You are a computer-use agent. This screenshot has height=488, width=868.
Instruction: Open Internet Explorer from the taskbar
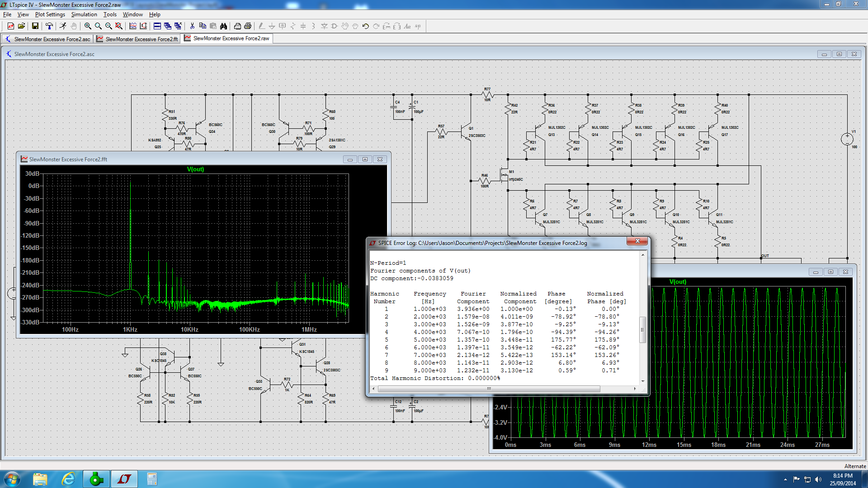click(x=68, y=479)
